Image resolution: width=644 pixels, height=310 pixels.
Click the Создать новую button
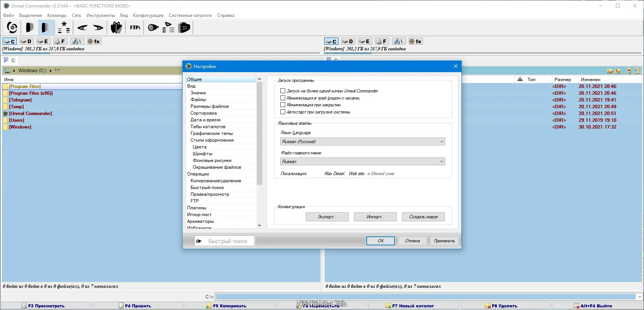click(x=423, y=217)
